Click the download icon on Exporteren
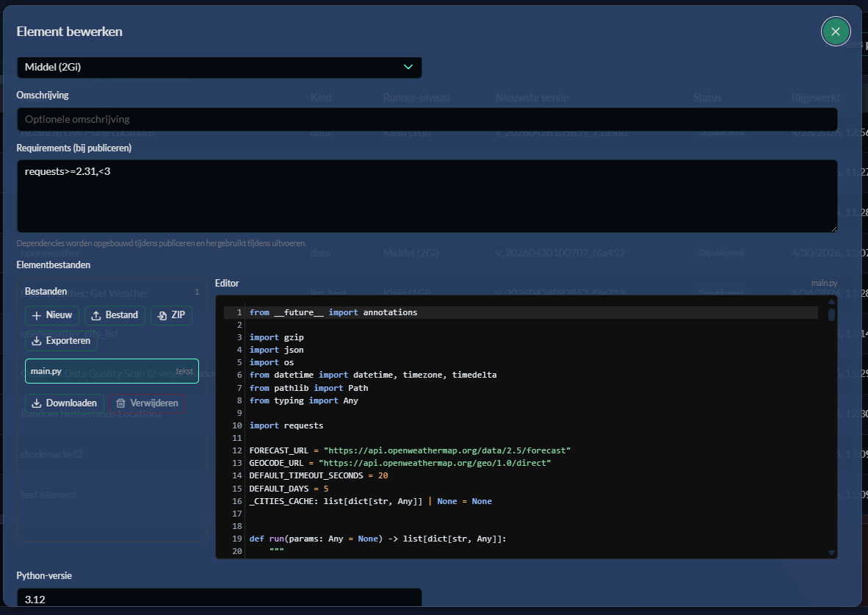Screen dimensions: 868x615 [37, 341]
